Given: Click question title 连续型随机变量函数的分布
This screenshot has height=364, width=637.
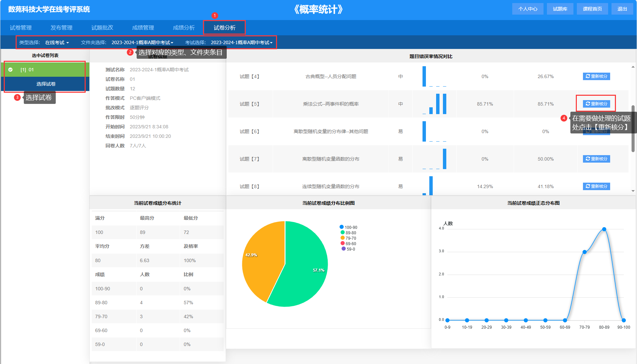Looking at the screenshot, I should pyautogui.click(x=331, y=186).
